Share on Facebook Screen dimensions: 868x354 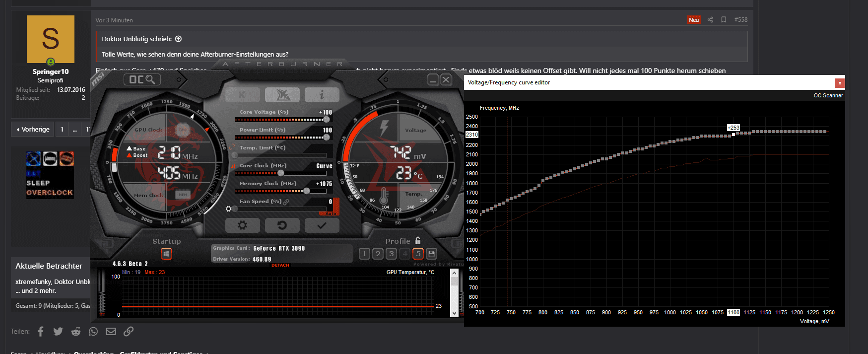41,331
